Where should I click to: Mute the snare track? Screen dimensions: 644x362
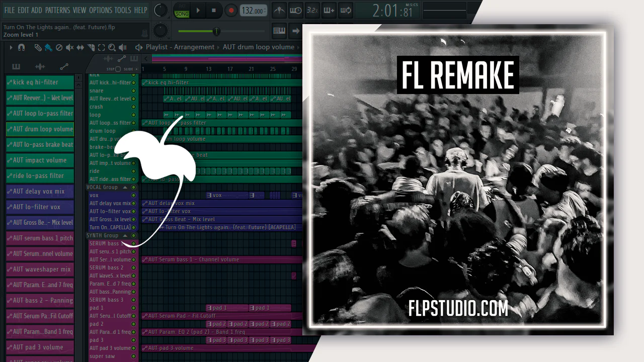pyautogui.click(x=134, y=91)
